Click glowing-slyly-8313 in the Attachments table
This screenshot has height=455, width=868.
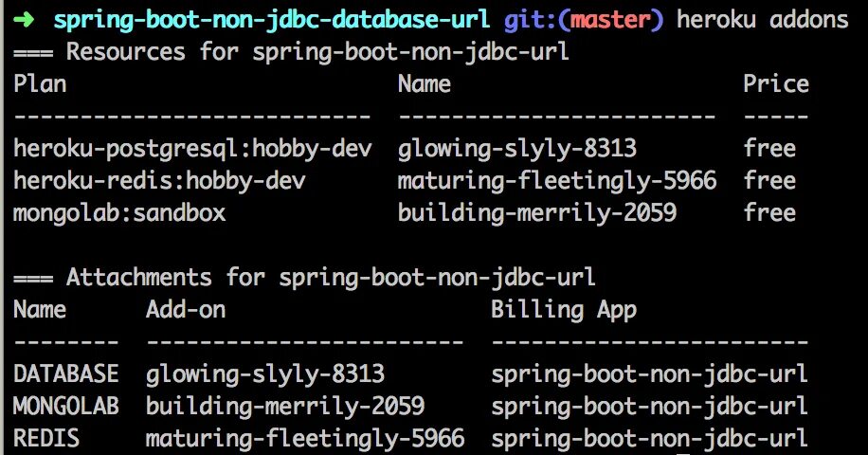(265, 373)
